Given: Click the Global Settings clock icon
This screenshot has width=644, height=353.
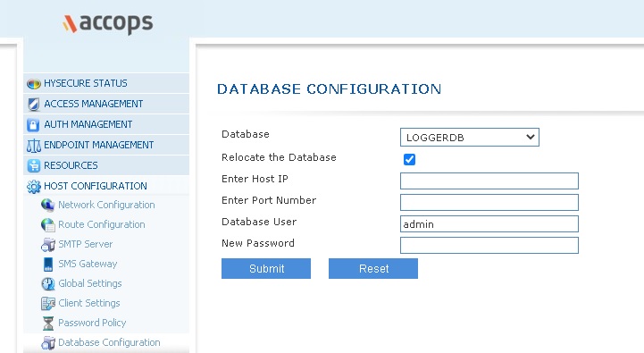Looking at the screenshot, I should click(x=48, y=283).
